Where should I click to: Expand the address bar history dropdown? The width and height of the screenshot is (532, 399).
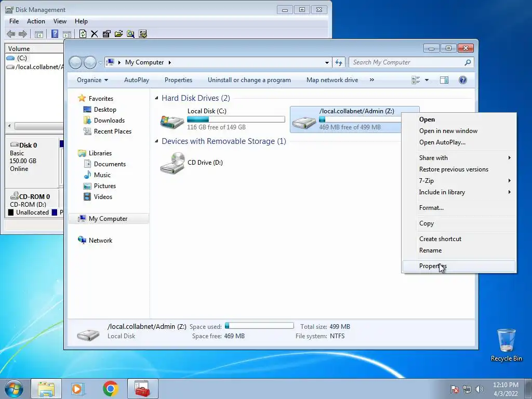point(327,62)
